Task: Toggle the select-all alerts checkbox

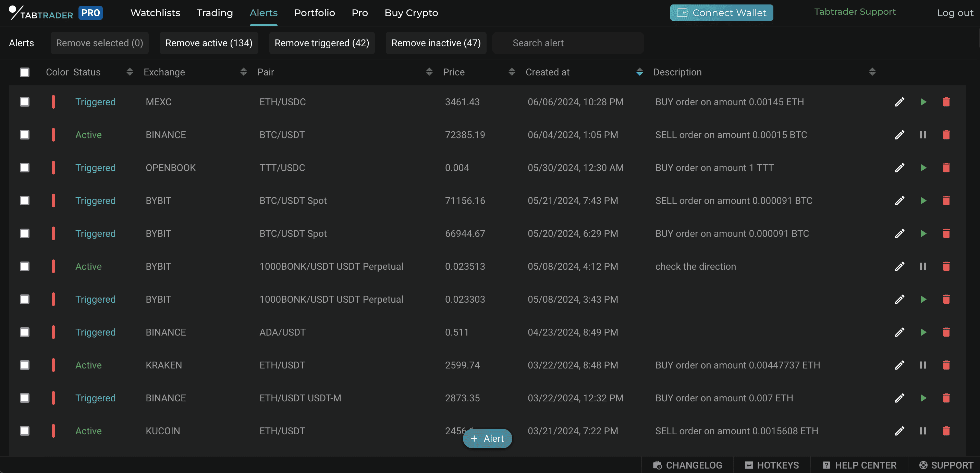Action: coord(25,72)
